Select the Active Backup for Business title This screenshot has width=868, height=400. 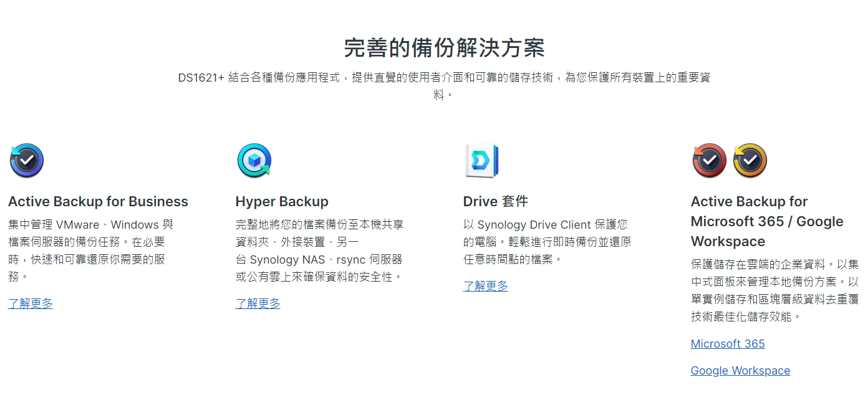[x=98, y=201]
